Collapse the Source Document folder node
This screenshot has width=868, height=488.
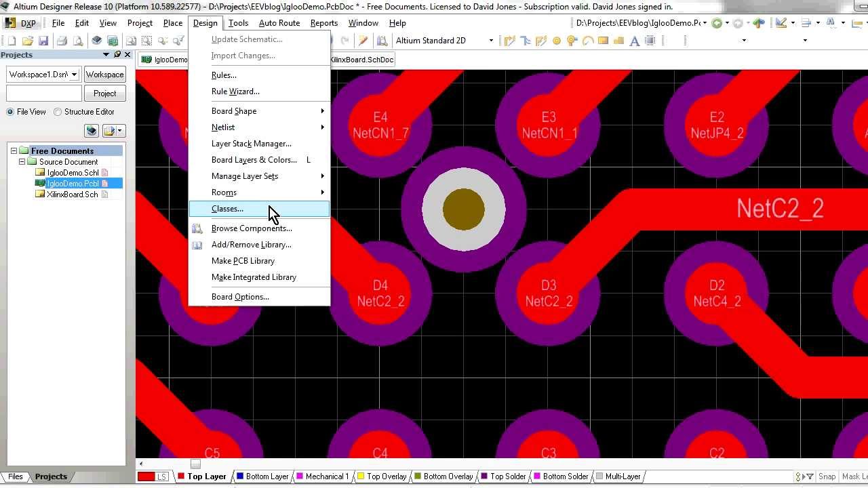tap(22, 162)
